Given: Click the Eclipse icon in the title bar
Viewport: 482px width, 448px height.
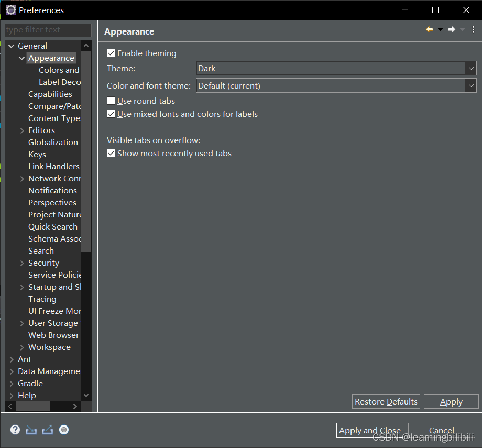Looking at the screenshot, I should pyautogui.click(x=11, y=10).
